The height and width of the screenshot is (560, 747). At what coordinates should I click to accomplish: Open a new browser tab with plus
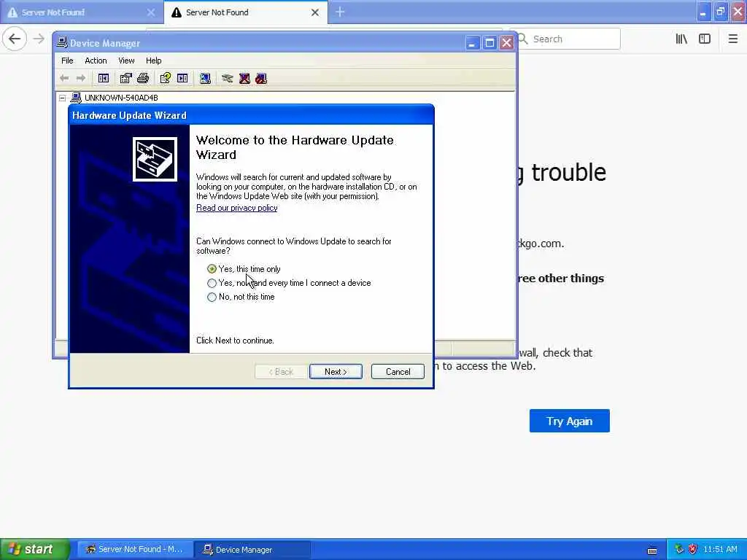click(340, 12)
